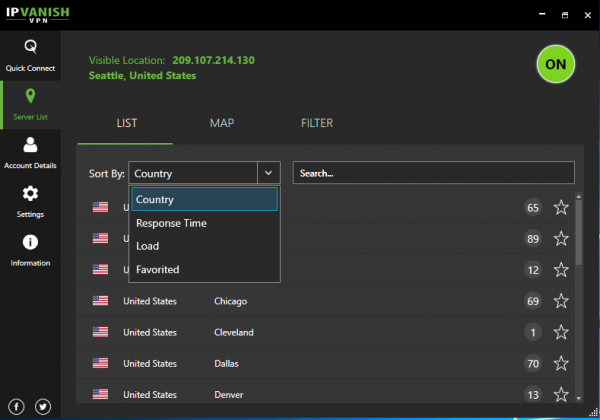Click the server list scrollbar up arrow

pos(579,196)
